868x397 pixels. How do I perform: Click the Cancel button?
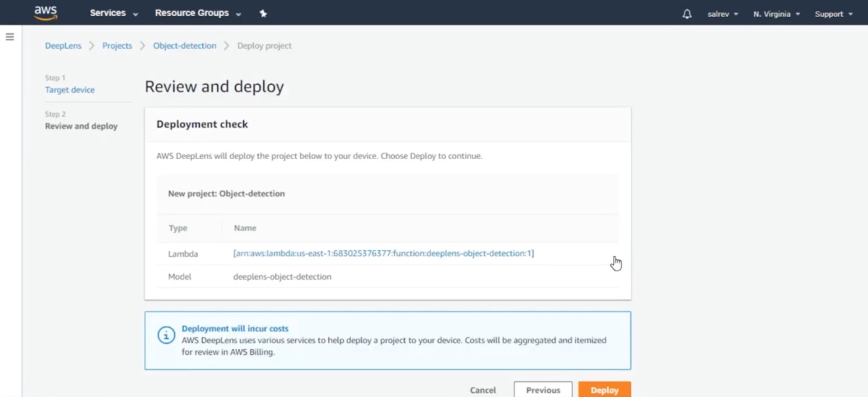click(483, 390)
